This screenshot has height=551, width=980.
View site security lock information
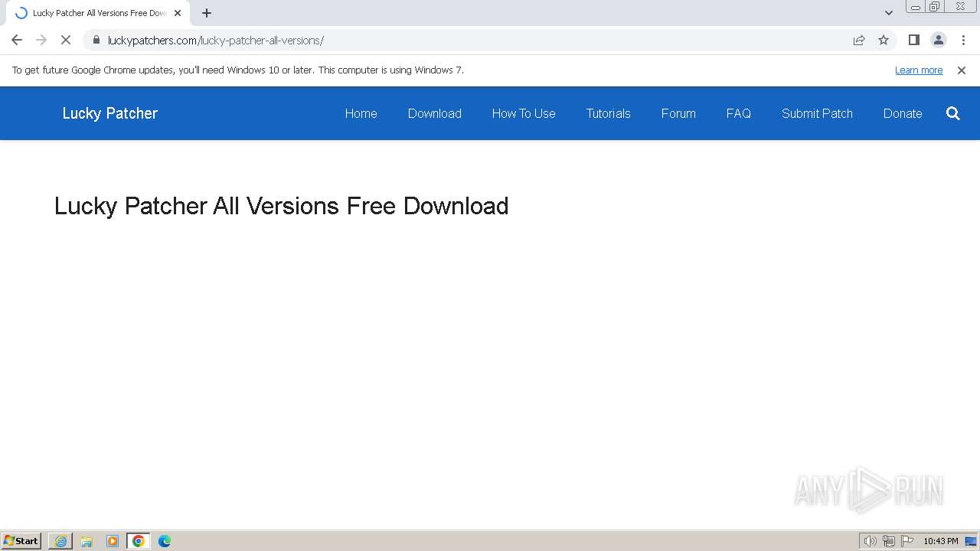click(96, 40)
